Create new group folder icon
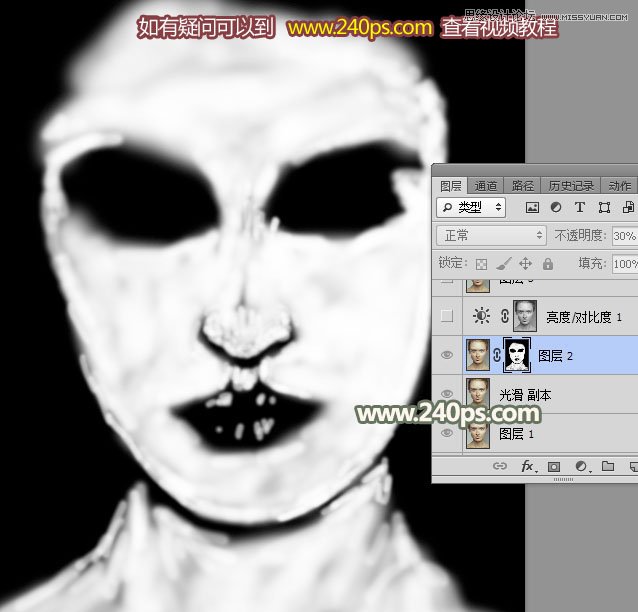This screenshot has width=638, height=612. (x=607, y=467)
